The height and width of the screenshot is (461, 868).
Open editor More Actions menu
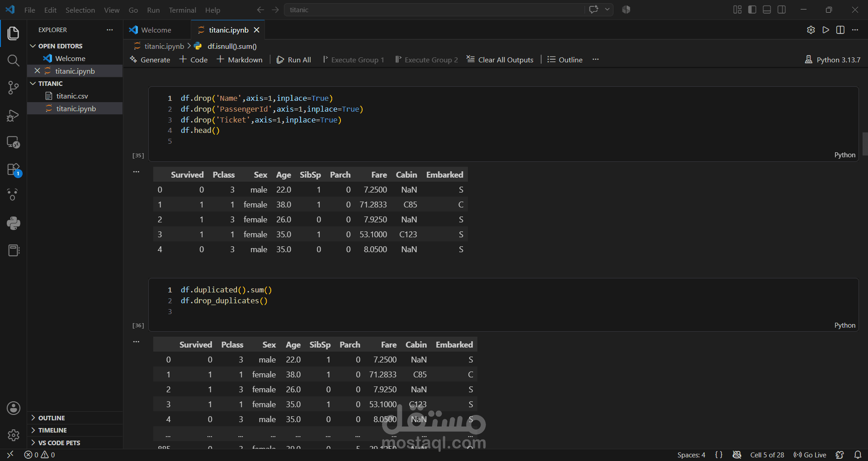(855, 30)
